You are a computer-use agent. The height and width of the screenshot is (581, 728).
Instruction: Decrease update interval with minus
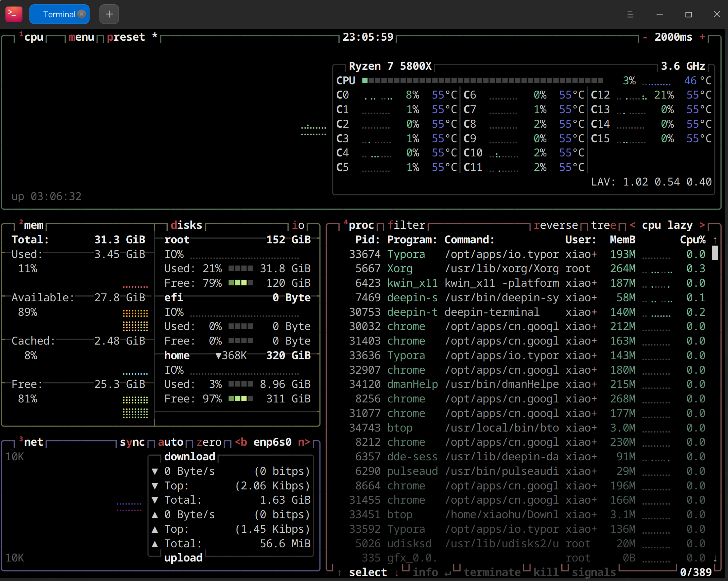(x=645, y=37)
